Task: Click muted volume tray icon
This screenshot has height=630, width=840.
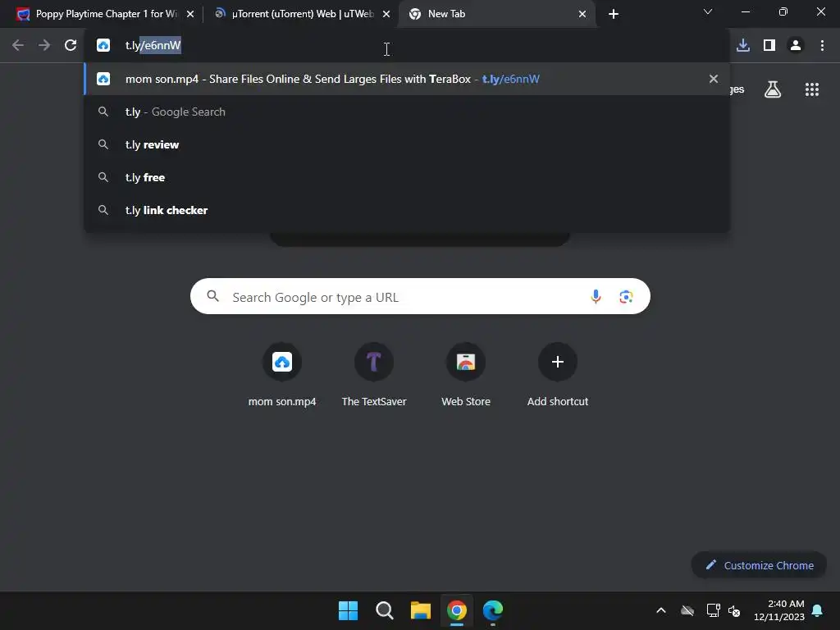Action: pyautogui.click(x=734, y=610)
